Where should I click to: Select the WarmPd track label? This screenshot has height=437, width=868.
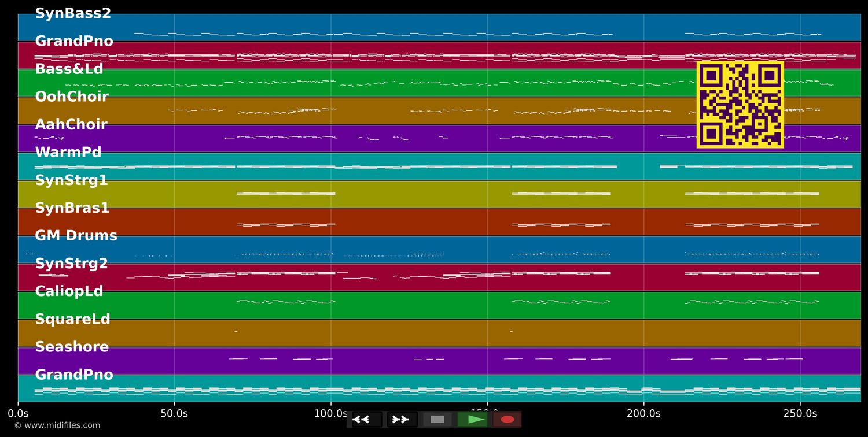pyautogui.click(x=68, y=152)
